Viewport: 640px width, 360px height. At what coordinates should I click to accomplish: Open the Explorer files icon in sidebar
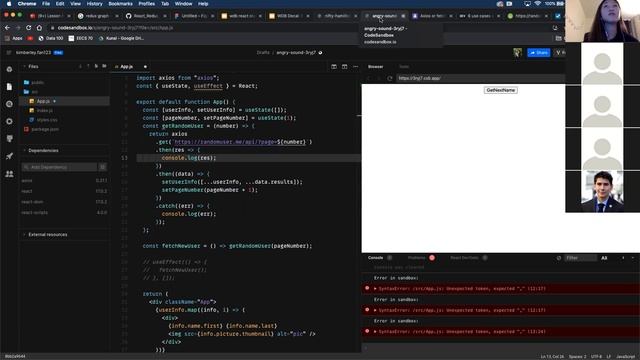[x=9, y=87]
